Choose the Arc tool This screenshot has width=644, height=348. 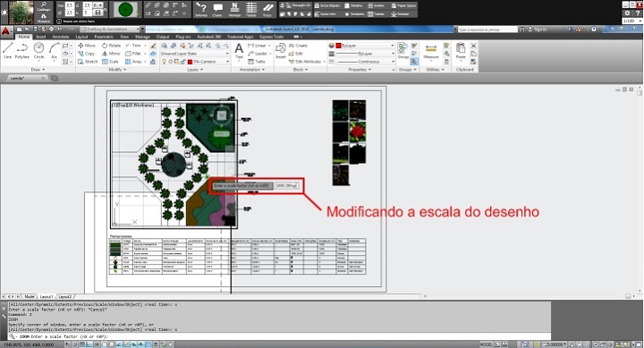[x=54, y=50]
